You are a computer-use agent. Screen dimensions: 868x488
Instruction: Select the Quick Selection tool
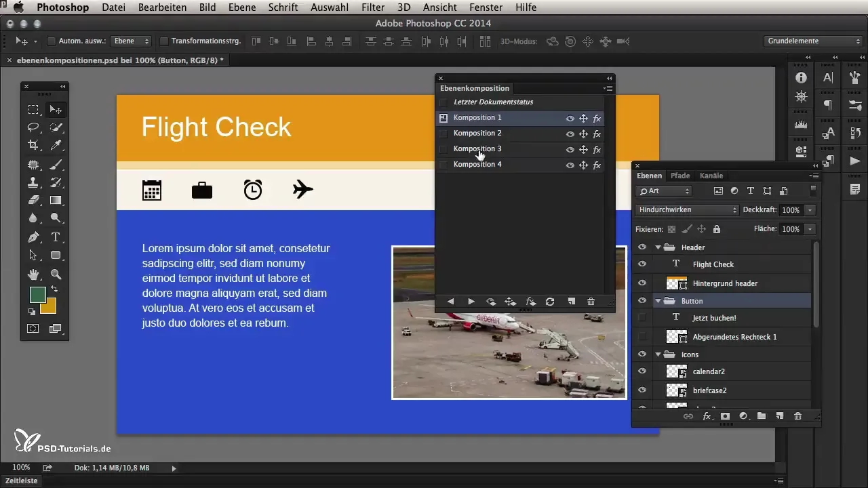[56, 127]
